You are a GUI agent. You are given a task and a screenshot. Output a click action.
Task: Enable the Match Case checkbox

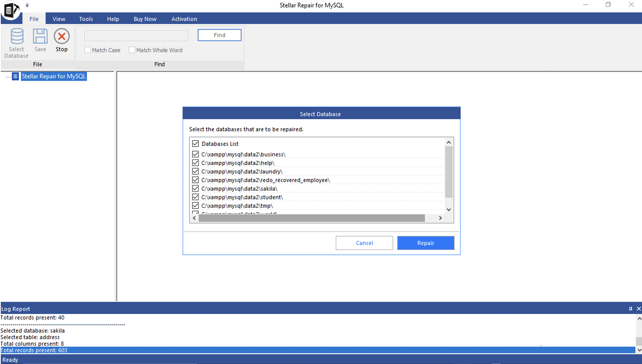coord(87,50)
